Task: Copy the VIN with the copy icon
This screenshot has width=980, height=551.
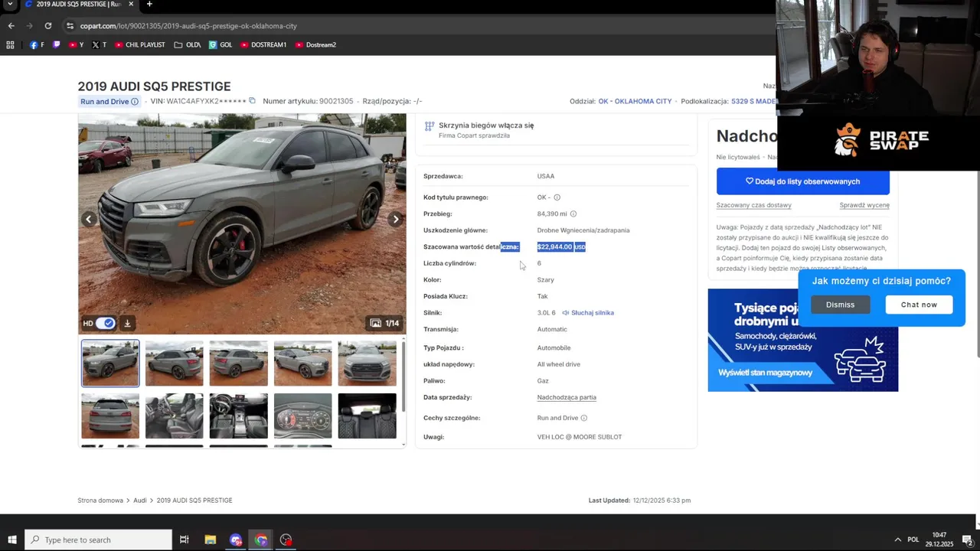Action: (x=253, y=101)
